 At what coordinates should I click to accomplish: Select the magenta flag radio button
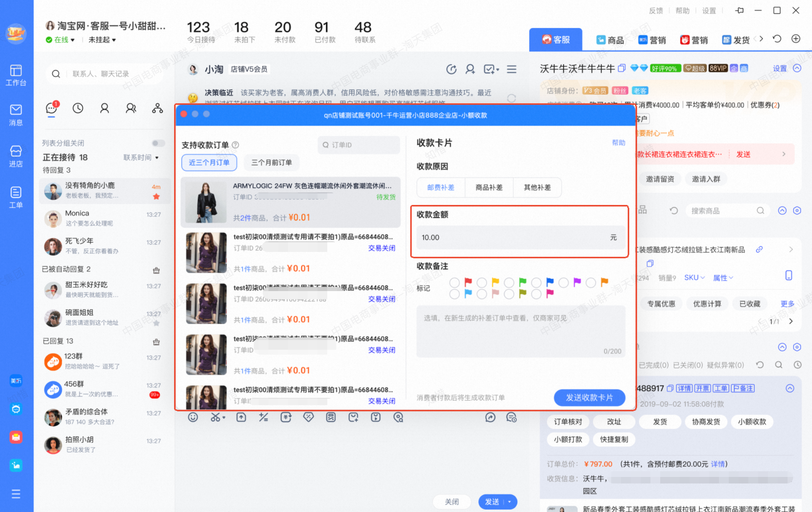pyautogui.click(x=537, y=294)
